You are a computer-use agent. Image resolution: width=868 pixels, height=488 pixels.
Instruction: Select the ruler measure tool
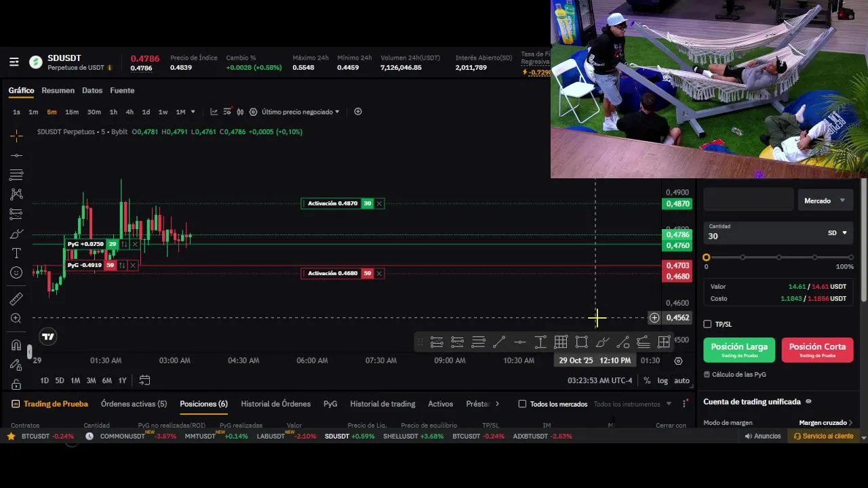click(x=16, y=298)
